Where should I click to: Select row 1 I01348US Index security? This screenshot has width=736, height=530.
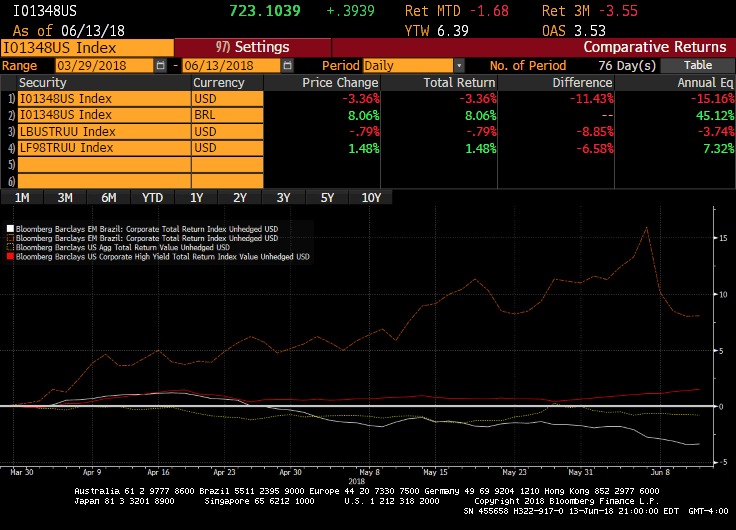(x=104, y=99)
